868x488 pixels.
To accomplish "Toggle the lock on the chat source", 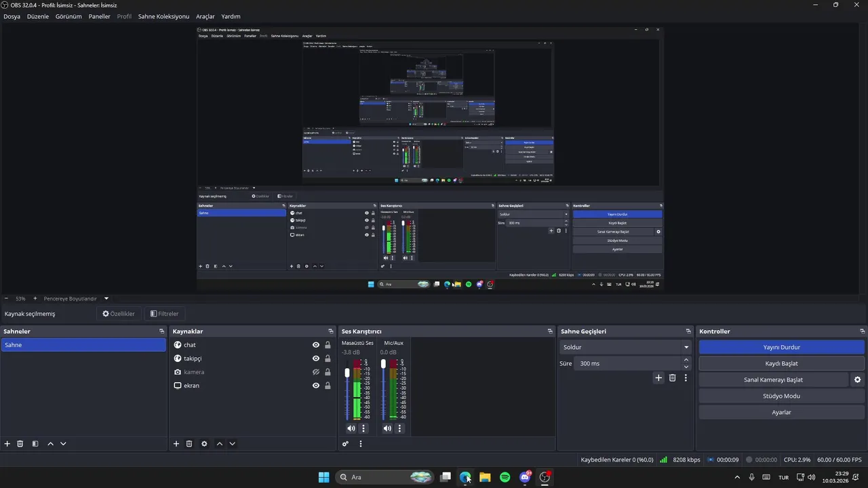I will [328, 345].
